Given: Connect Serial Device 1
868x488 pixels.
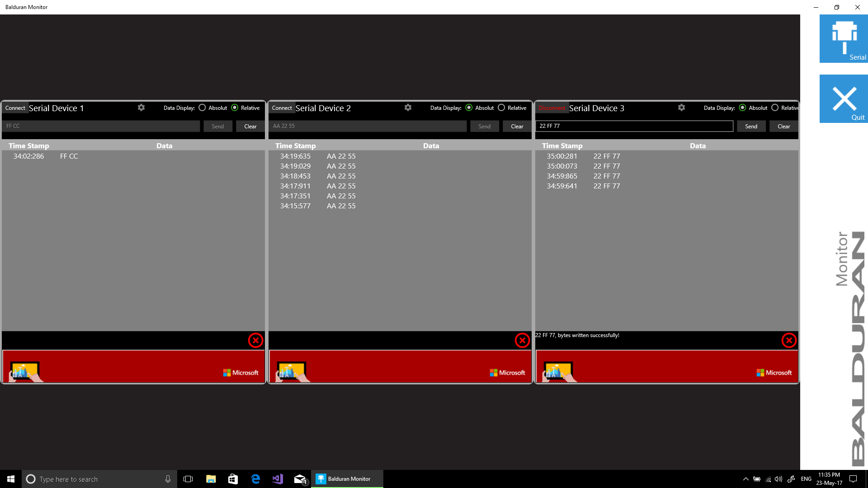Looking at the screenshot, I should click(15, 108).
